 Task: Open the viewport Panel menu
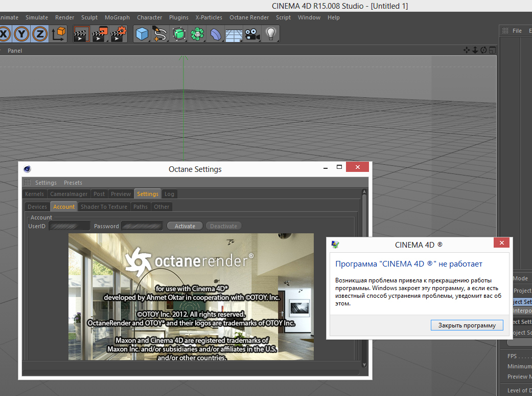tap(15, 51)
